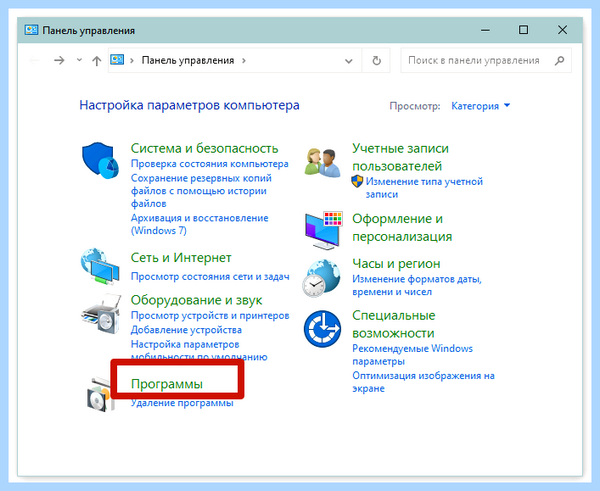Expand chevron after Панель управления breadcrumb

(244, 60)
